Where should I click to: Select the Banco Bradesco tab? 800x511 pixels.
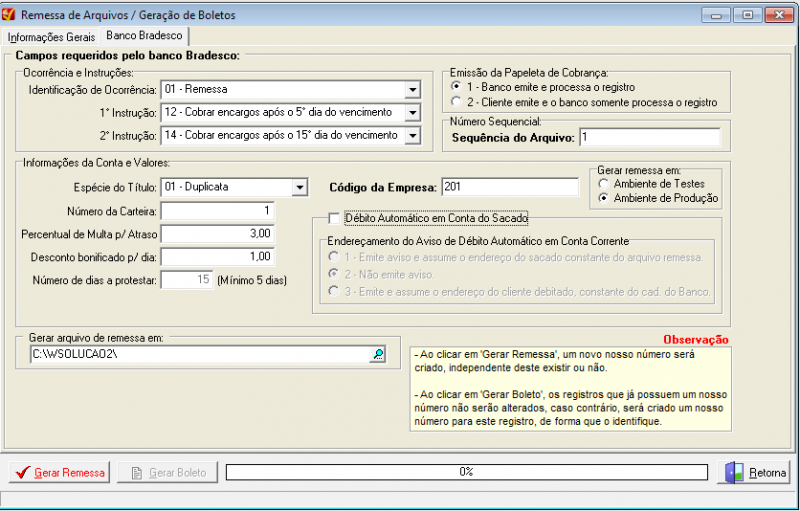(x=144, y=36)
